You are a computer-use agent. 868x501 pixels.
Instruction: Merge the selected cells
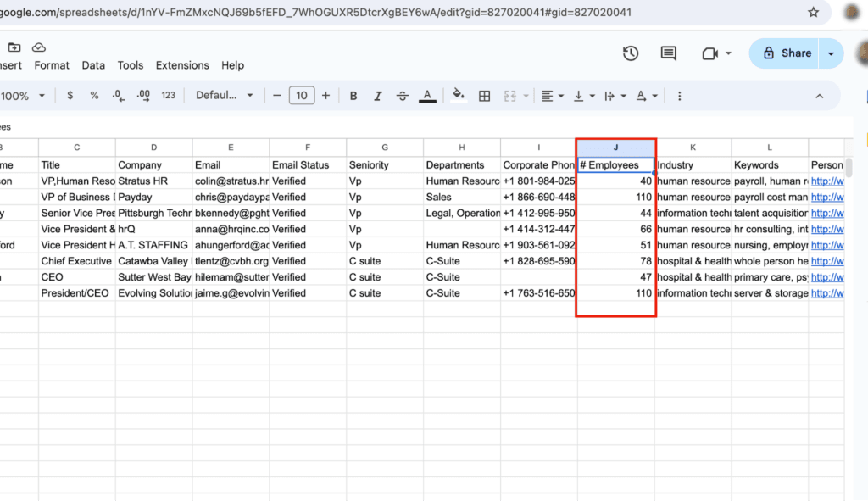tap(509, 96)
